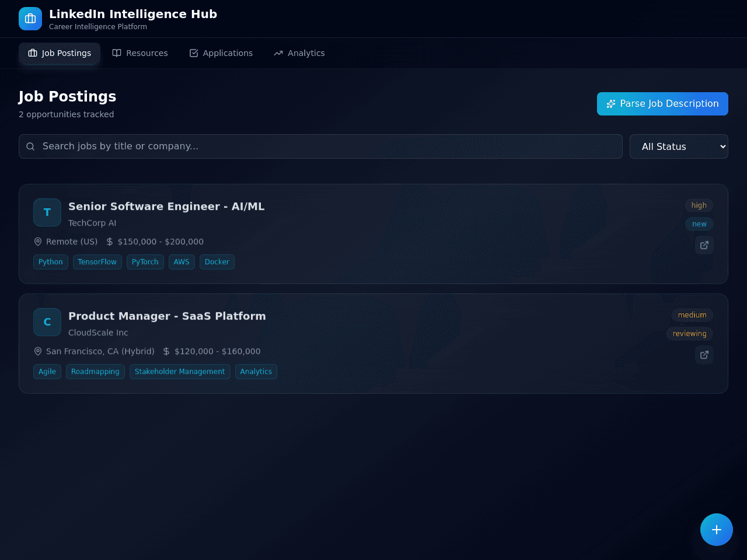
Task: Click the San Francisco, CA (Hybrid) text
Action: 100,351
